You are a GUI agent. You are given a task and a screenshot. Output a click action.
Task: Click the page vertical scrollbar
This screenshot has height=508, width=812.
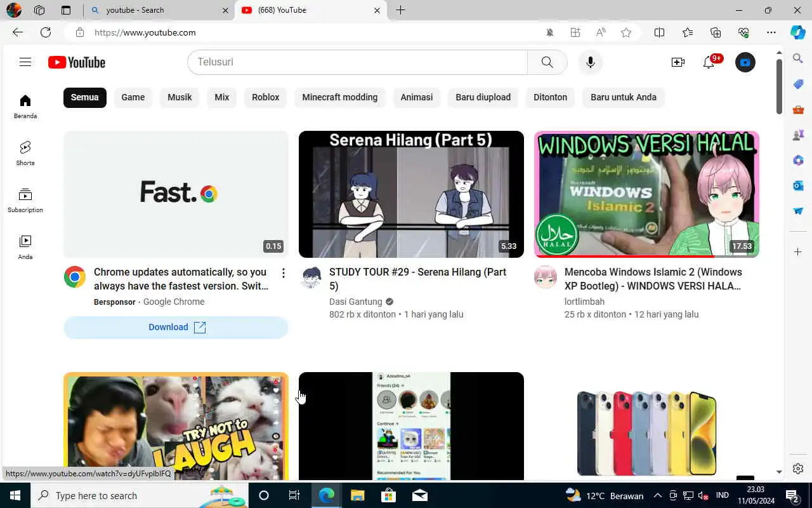pos(779,86)
